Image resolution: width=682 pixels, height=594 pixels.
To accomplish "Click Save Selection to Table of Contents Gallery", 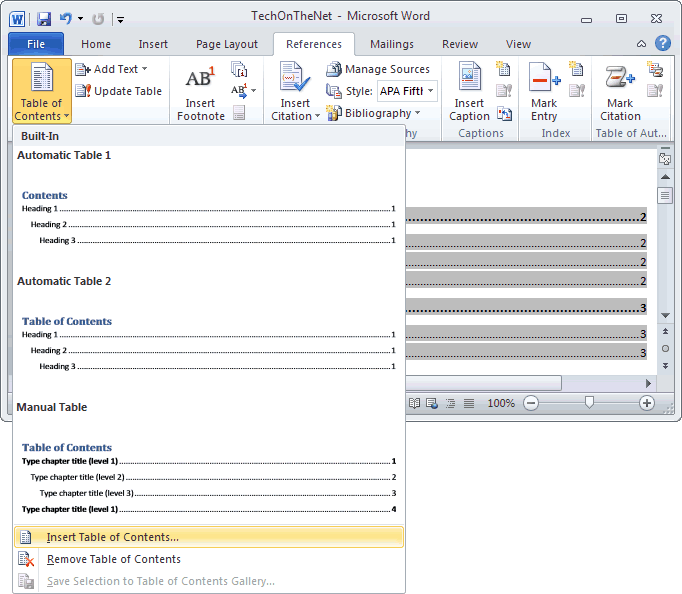I will click(209, 581).
